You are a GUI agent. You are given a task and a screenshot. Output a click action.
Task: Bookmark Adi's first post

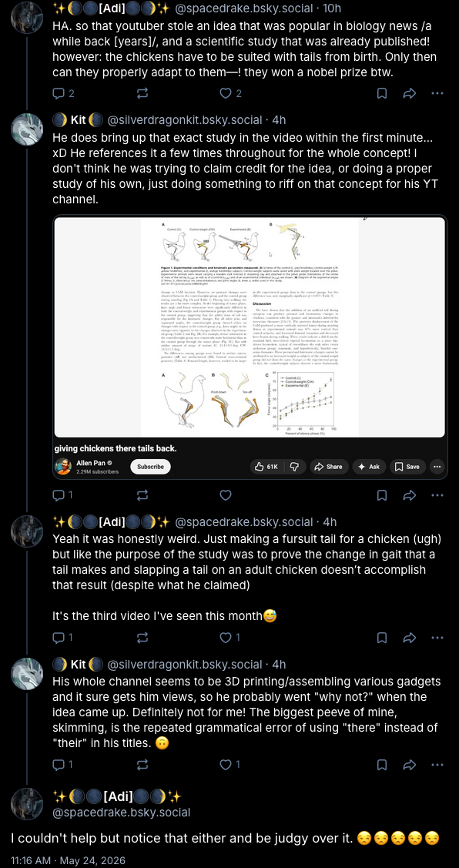[382, 93]
